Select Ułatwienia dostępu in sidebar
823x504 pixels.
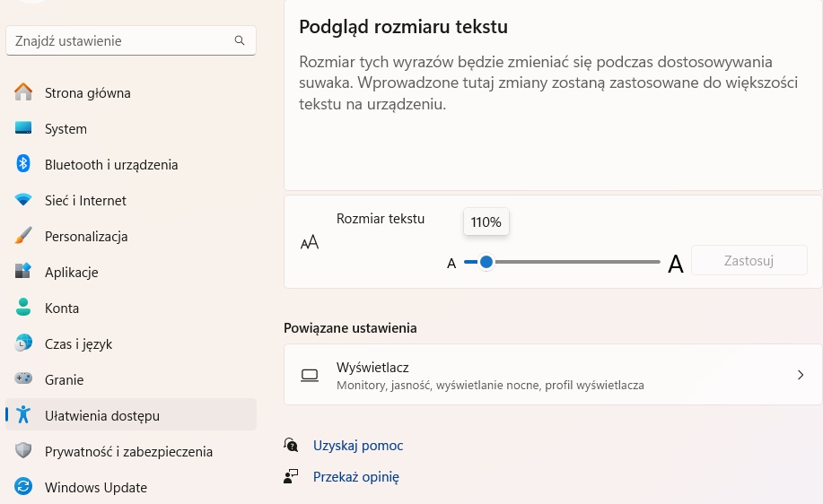[x=102, y=415]
